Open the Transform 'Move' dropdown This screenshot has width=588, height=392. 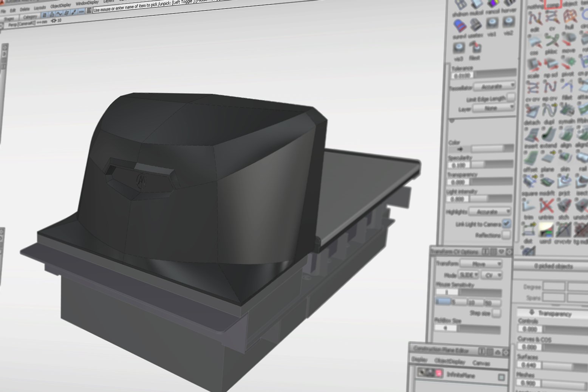tap(481, 263)
